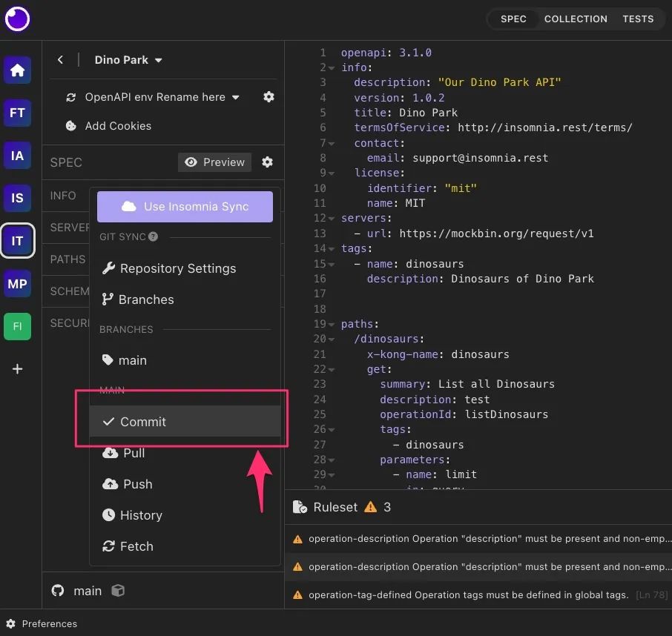Open the Dino Park project dropdown
This screenshot has width=672, height=636.
(x=128, y=60)
